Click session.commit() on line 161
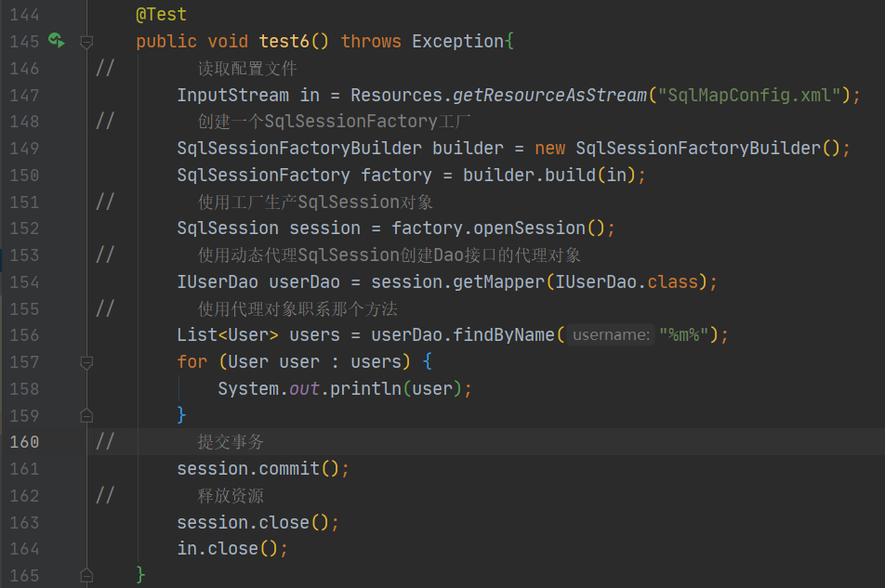 click(258, 468)
